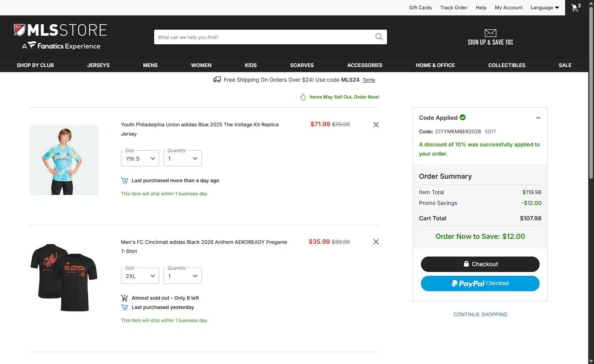Remove the FC Cincinnati T-shirt from cart

[x=376, y=242]
